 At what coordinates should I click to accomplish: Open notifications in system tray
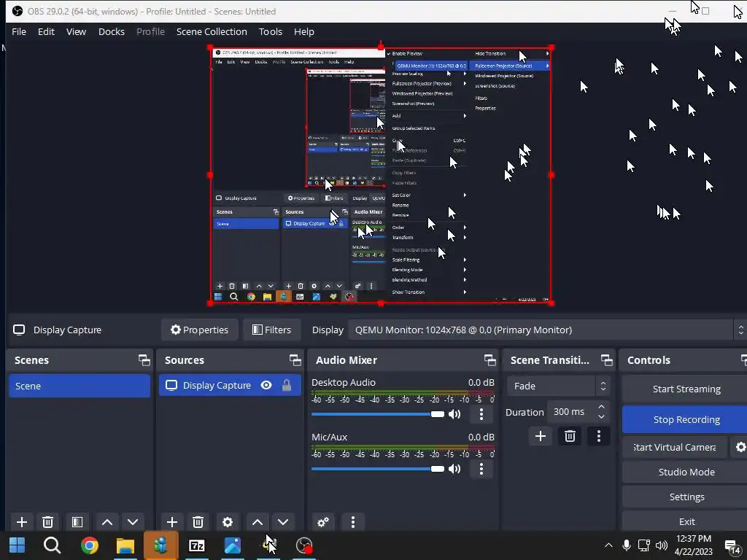click(x=732, y=546)
